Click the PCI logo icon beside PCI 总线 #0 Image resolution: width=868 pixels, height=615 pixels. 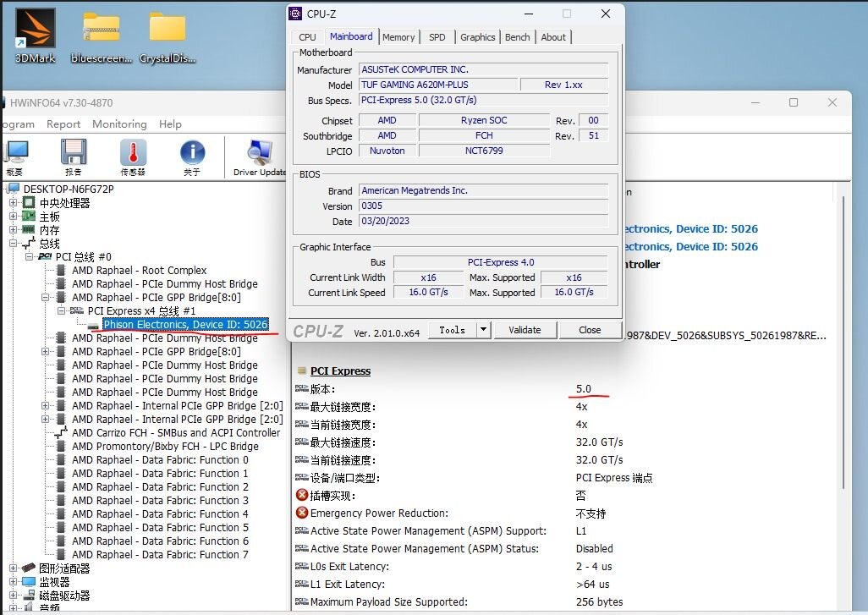click(46, 257)
